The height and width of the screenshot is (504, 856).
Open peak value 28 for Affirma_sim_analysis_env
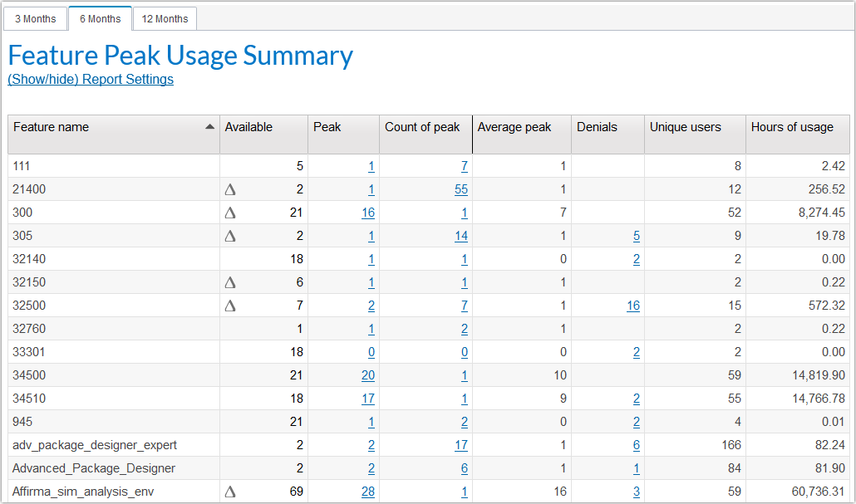[x=367, y=492]
